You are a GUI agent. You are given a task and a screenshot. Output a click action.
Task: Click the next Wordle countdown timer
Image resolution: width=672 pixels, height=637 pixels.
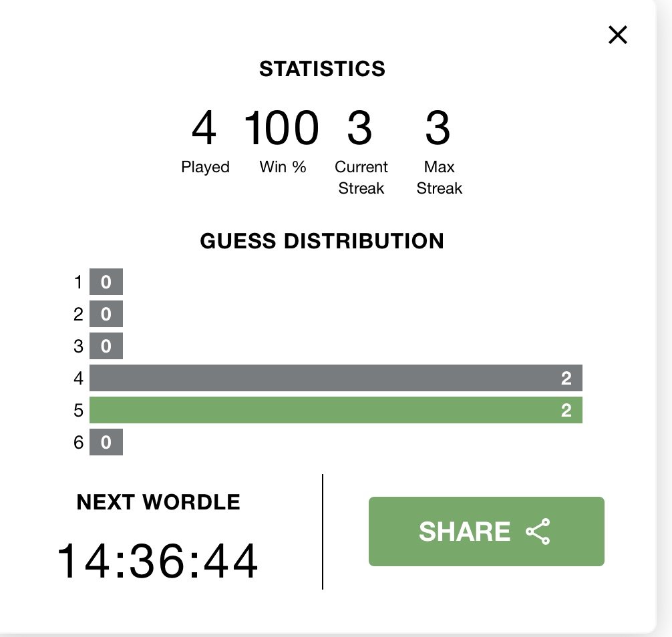[158, 561]
